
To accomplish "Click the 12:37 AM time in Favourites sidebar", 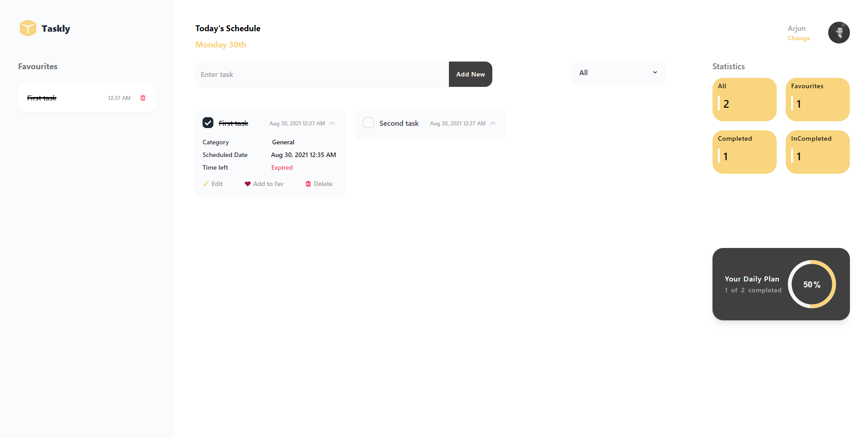I will tap(119, 98).
